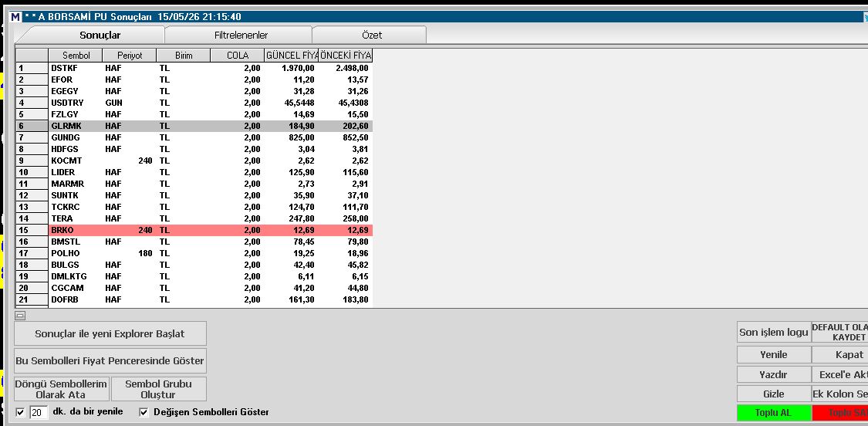
Task: Click the red Toplu SAT button
Action: tap(839, 413)
